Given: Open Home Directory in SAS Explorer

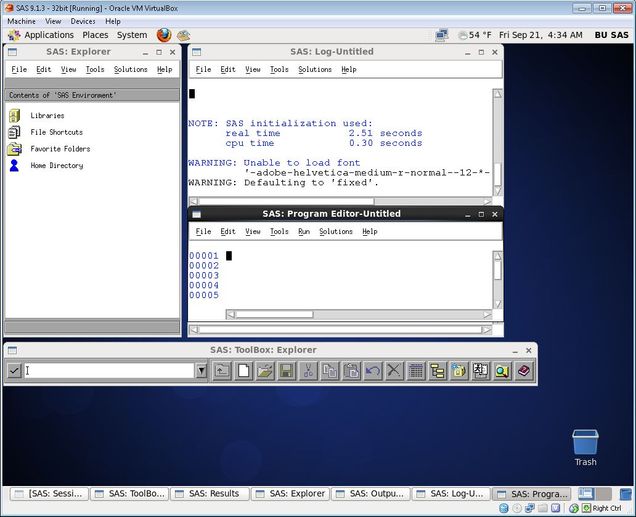Looking at the screenshot, I should point(56,165).
